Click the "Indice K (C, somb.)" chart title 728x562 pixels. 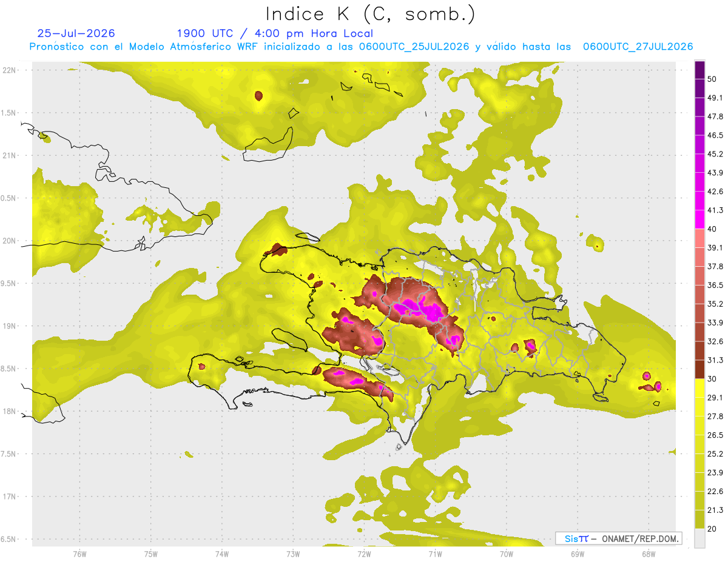[370, 14]
